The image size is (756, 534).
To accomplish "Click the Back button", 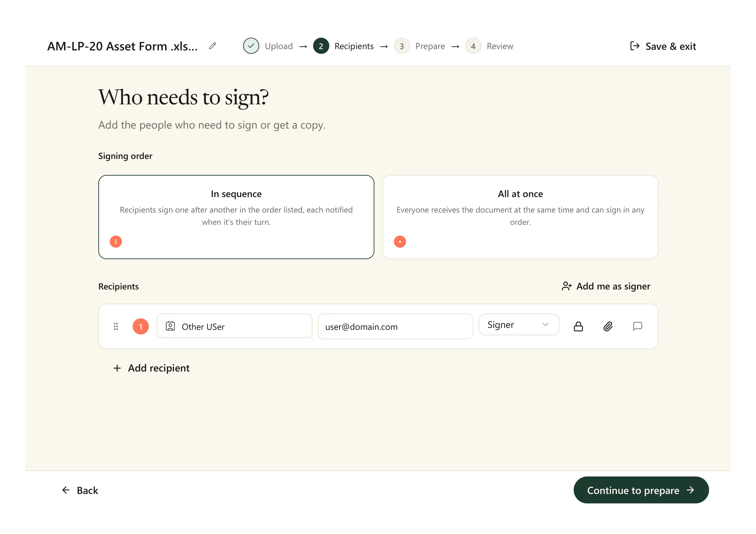I will [80, 490].
